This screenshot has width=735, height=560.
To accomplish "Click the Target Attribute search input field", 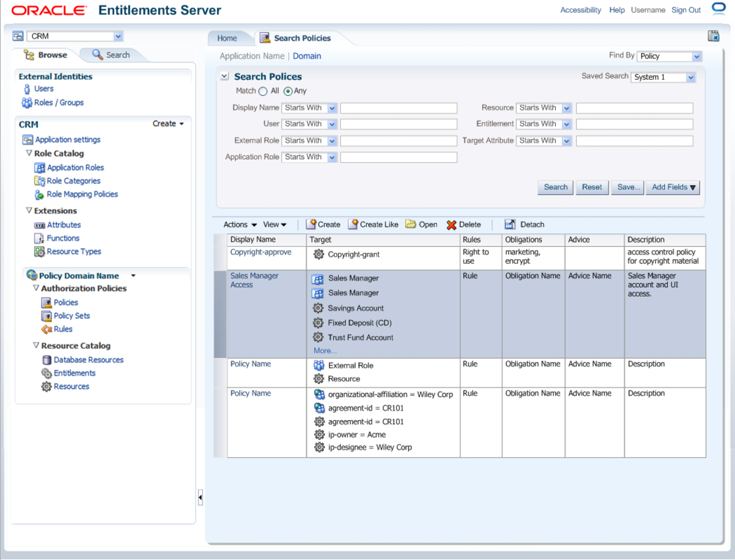I will click(x=634, y=141).
